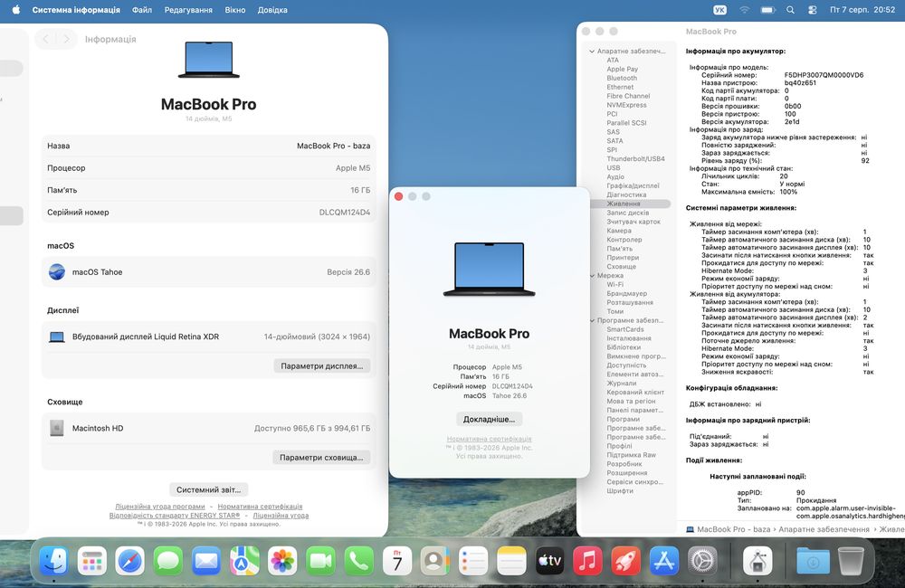Select Інсталювання under software section
Image resolution: width=905 pixels, height=588 pixels.
point(629,338)
